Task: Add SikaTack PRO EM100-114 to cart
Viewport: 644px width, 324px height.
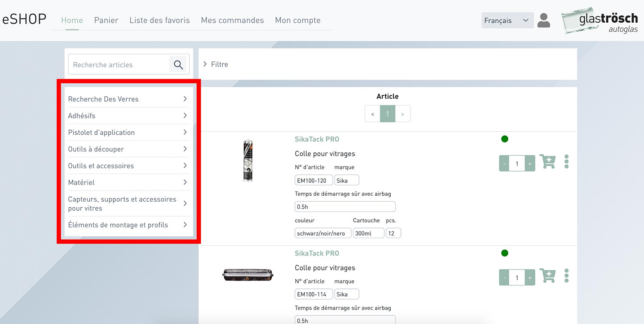Action: tap(547, 276)
